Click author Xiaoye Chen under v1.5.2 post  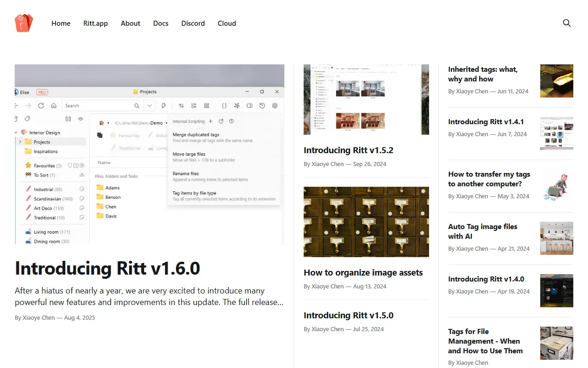[328, 164]
